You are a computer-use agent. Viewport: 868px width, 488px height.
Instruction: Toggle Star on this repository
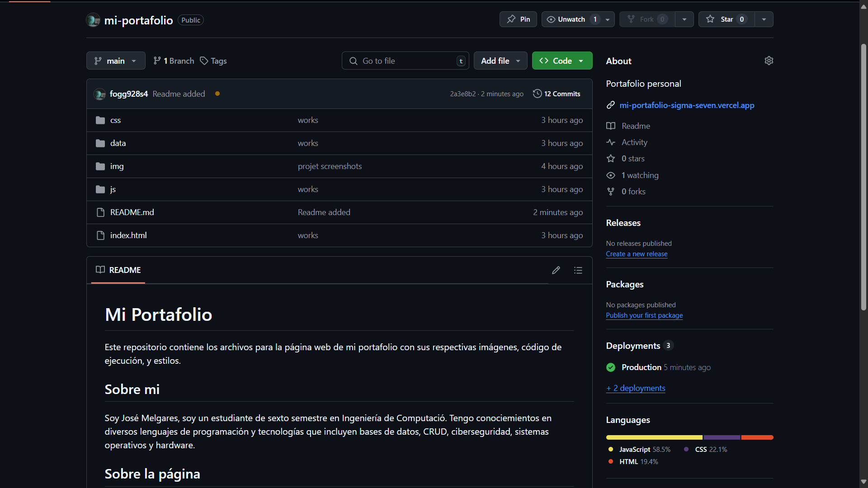[726, 19]
